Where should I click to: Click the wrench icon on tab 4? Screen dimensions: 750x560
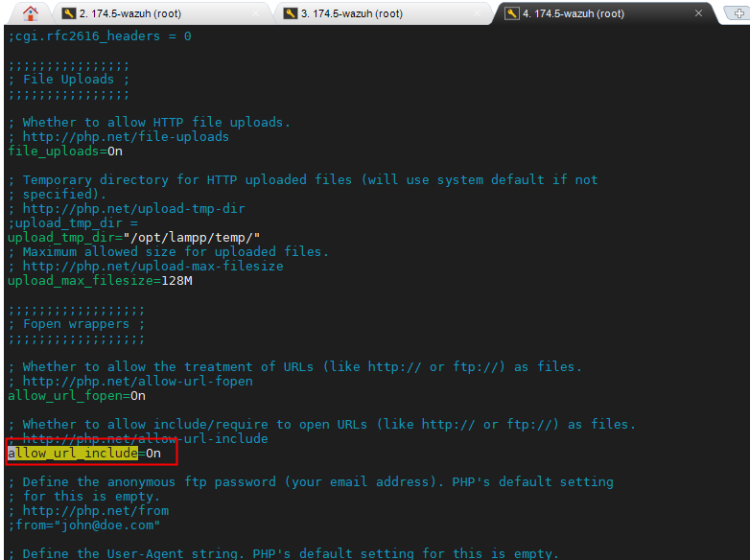511,13
